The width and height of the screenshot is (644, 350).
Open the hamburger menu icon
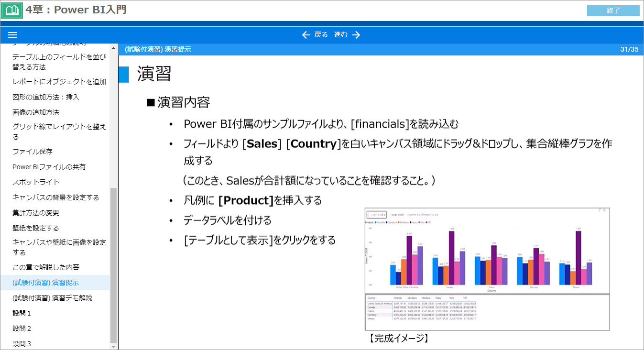[13, 35]
